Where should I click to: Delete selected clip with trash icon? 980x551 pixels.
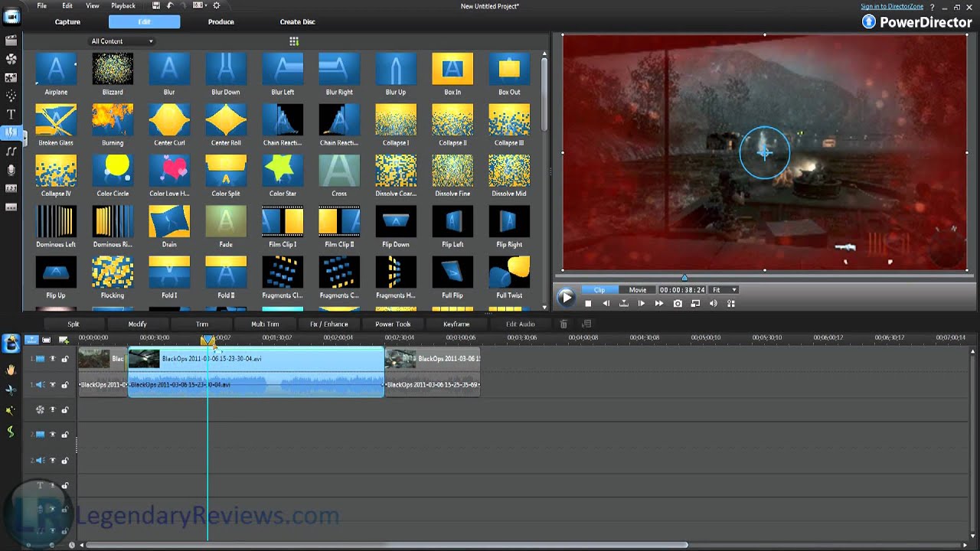tap(564, 324)
